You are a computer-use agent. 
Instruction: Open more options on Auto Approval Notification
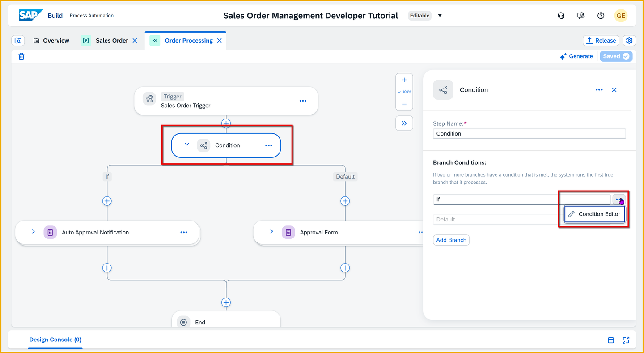coord(184,232)
